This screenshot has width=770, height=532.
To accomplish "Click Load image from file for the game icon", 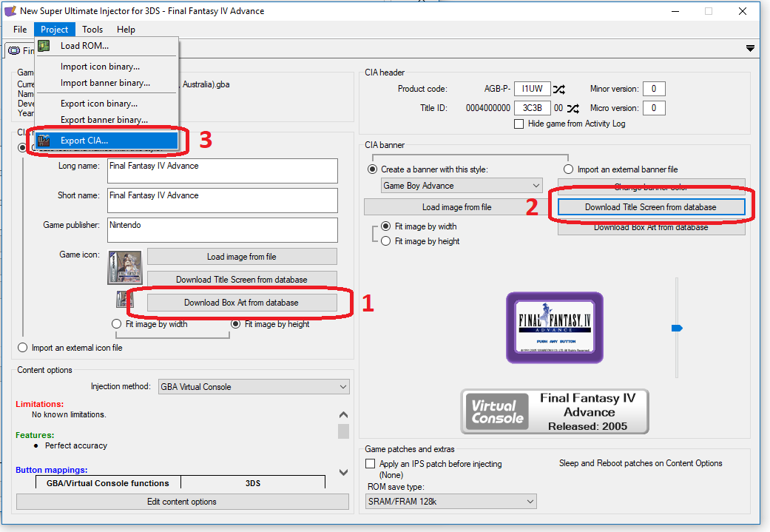I will [x=242, y=257].
